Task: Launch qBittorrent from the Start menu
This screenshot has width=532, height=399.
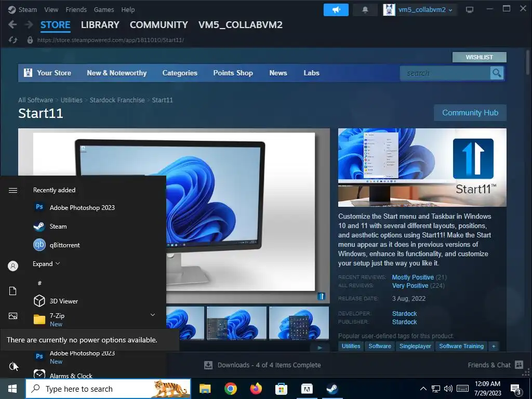Action: click(57, 245)
